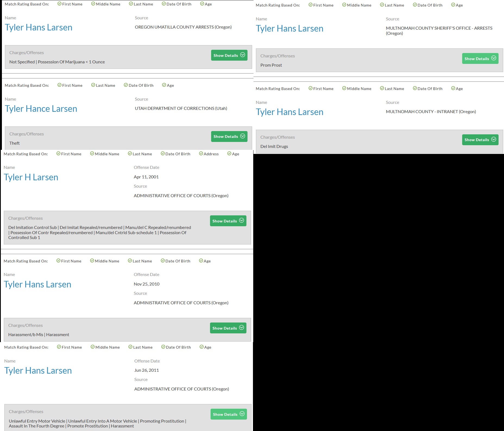
Task: Expand details for Harassment/b Mis charges
Action: [228, 328]
